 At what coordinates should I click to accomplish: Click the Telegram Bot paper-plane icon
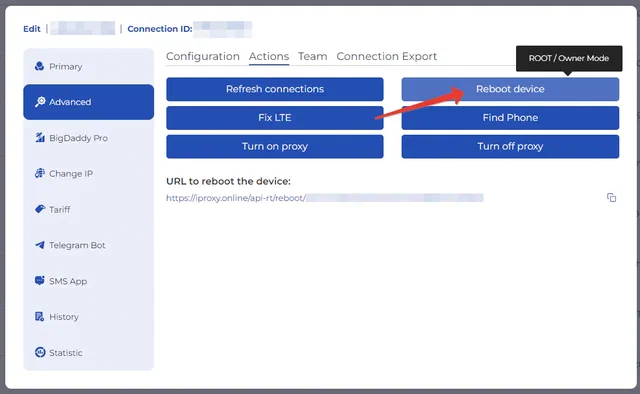click(40, 245)
